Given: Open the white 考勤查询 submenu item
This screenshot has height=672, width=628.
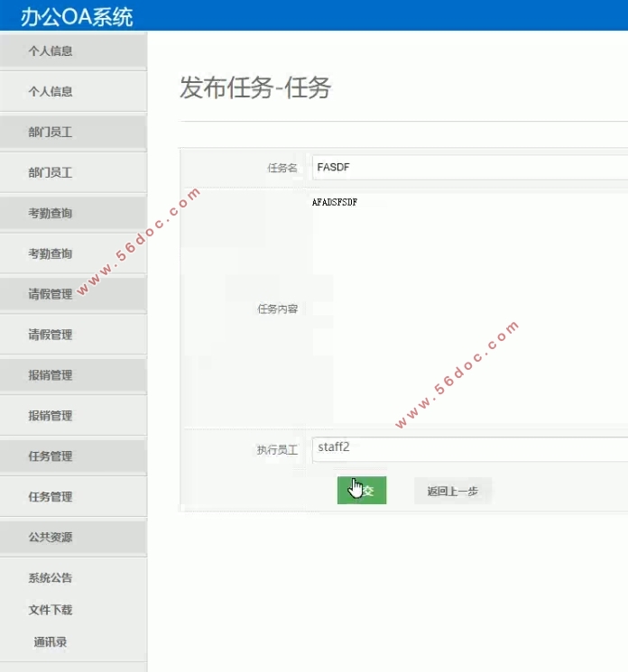Looking at the screenshot, I should pos(73,253).
